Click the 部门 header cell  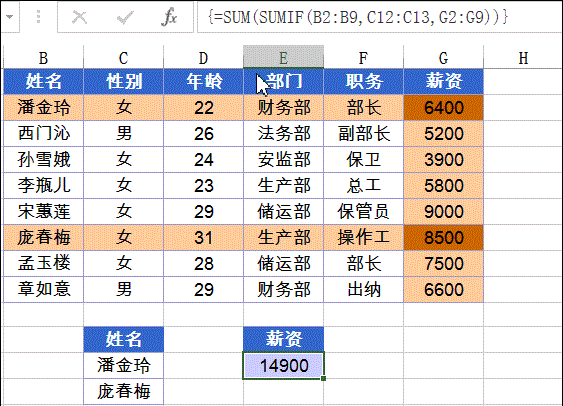click(283, 81)
